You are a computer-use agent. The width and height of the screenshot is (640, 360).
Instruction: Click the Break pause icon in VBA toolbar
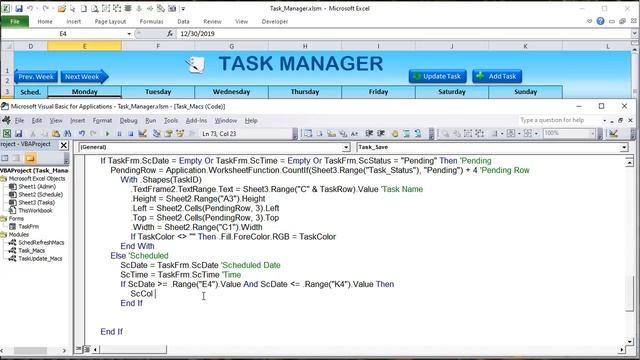pos(119,133)
